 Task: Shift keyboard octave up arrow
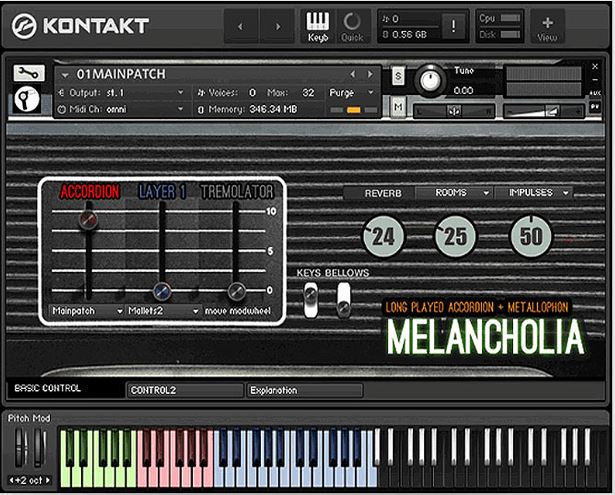pos(48,480)
